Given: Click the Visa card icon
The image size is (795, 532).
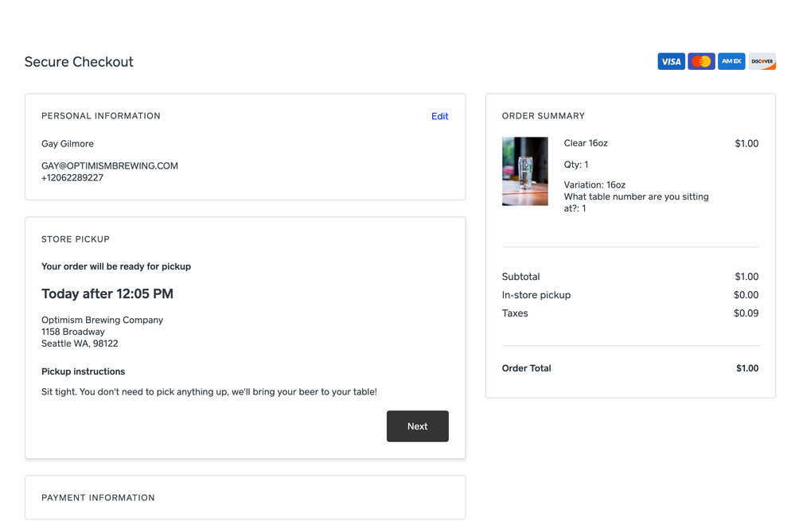Looking at the screenshot, I should coord(671,61).
